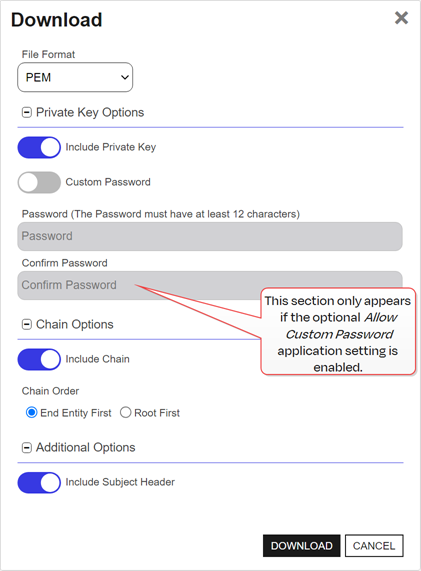Turn off Include Subject Header switch
The height and width of the screenshot is (571, 421).
(x=39, y=483)
